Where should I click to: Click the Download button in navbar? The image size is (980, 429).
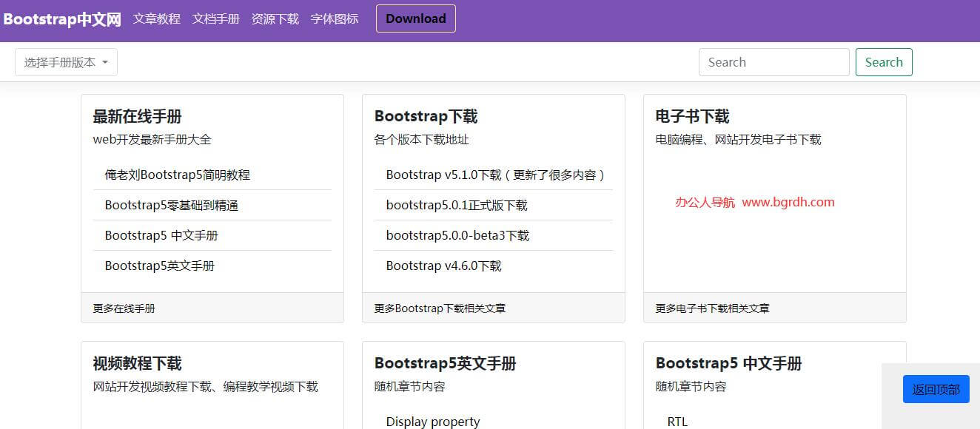click(x=415, y=18)
